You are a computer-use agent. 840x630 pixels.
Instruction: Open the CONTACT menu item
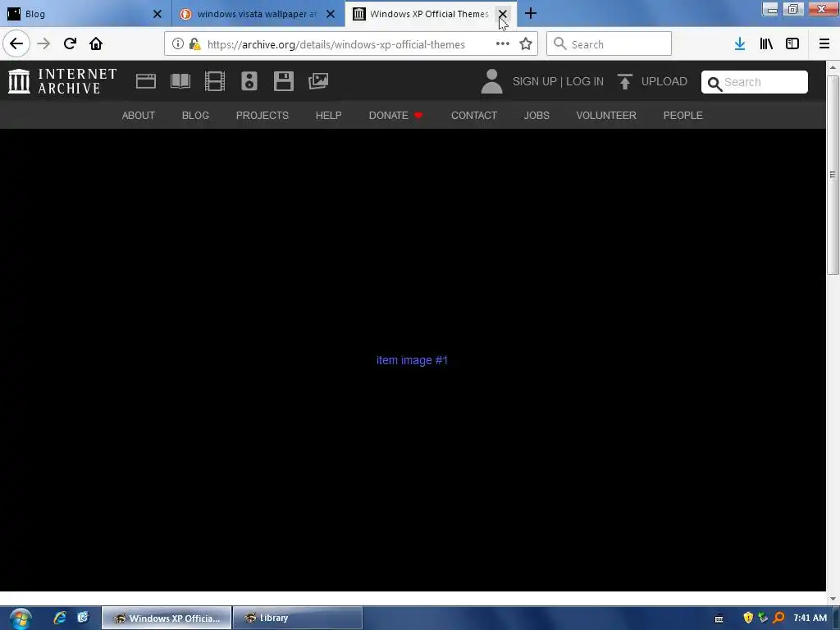(474, 115)
